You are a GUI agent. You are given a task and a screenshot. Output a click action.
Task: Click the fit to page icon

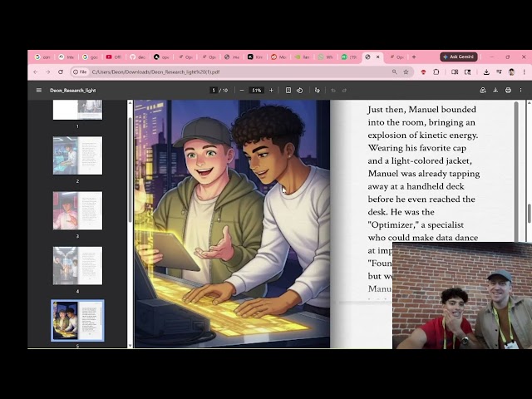pyautogui.click(x=288, y=91)
